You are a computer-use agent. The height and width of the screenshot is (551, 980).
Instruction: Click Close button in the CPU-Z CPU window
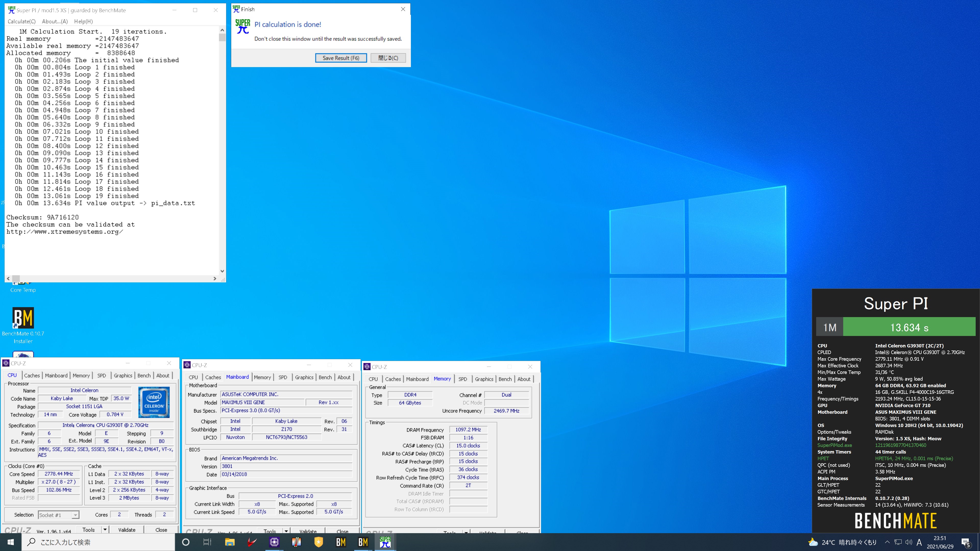[x=161, y=529]
